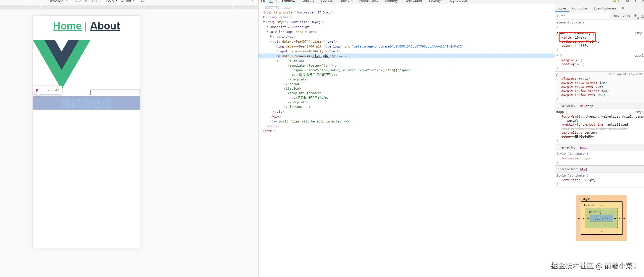Viewport: 644px width, 277px height.
Task: Open the Lighthouse tab
Action: (x=458, y=1)
